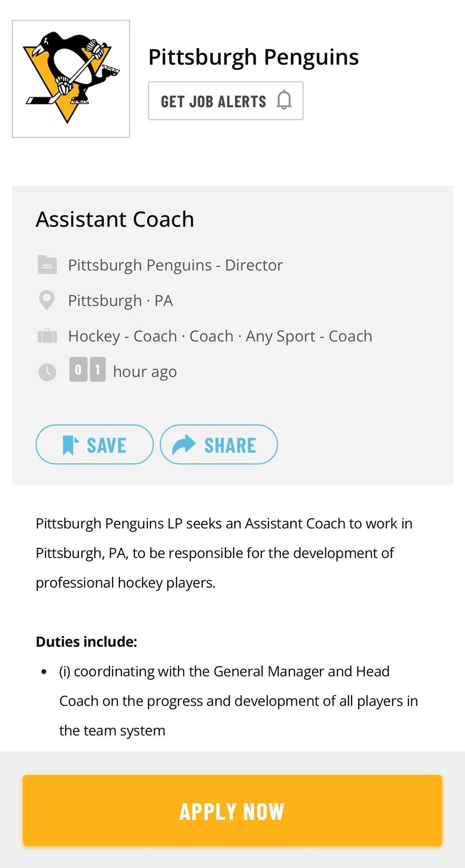Screen dimensions: 465x868
Task: Tap the bell icon for job alerts
Action: point(284,100)
